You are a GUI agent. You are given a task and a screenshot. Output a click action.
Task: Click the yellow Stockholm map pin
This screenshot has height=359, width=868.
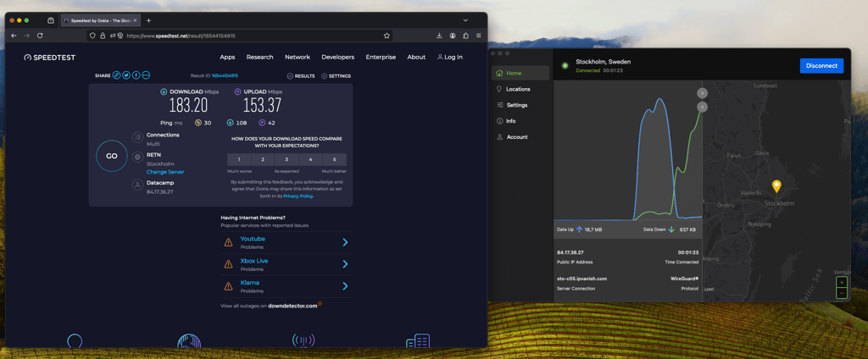coord(776,186)
